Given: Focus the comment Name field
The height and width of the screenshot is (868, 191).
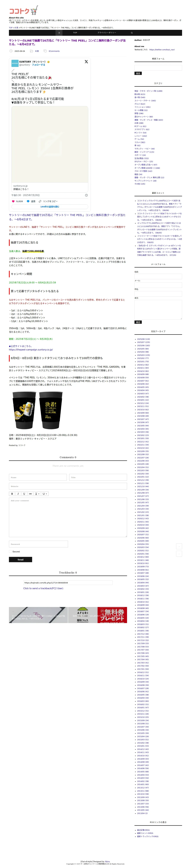Looking at the screenshot, I should point(38,477).
